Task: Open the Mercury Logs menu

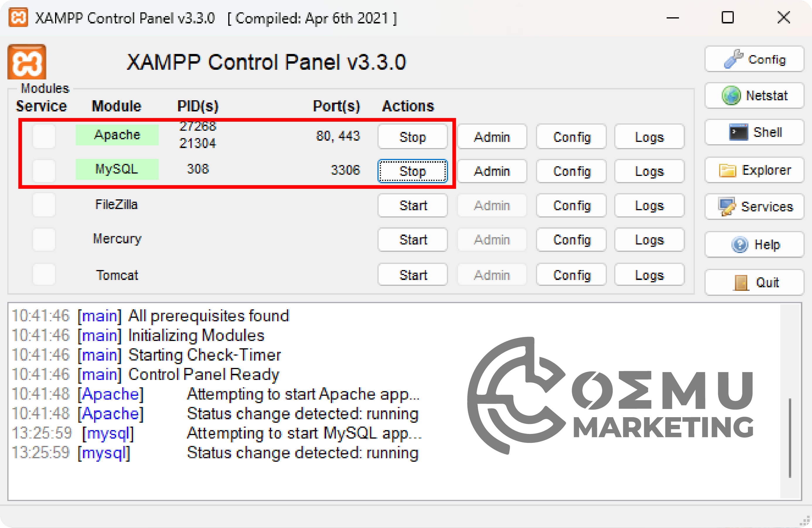Action: click(649, 240)
